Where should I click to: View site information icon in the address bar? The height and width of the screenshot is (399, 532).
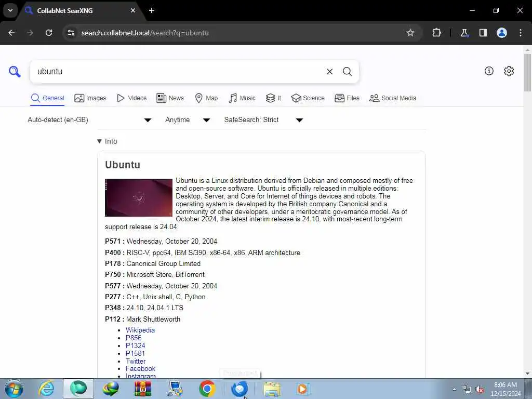pyautogui.click(x=71, y=33)
